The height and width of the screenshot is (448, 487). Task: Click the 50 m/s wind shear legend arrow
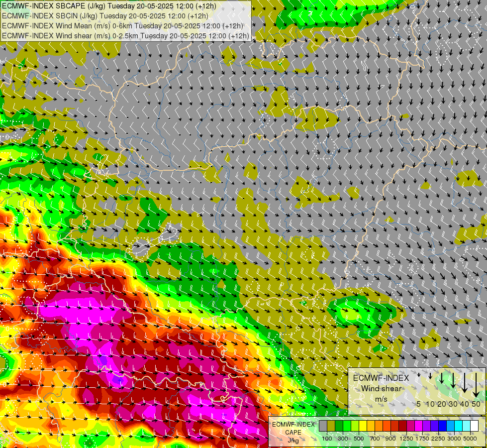[476, 385]
